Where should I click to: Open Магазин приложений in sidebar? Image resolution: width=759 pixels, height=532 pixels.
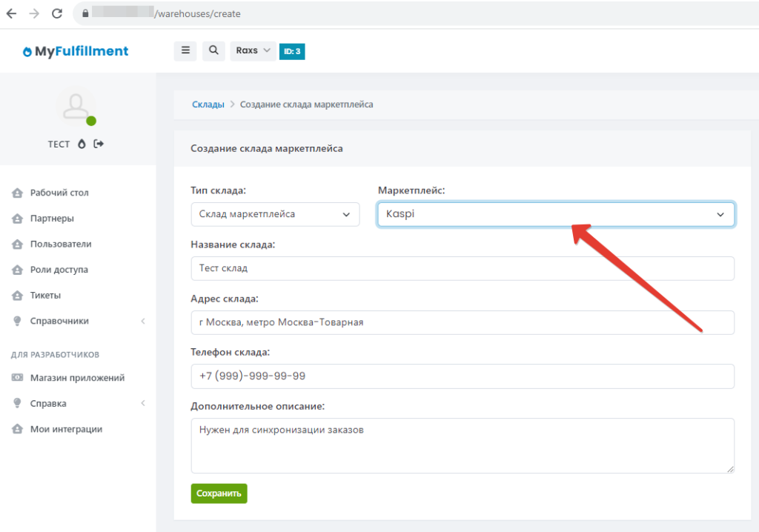pos(77,378)
